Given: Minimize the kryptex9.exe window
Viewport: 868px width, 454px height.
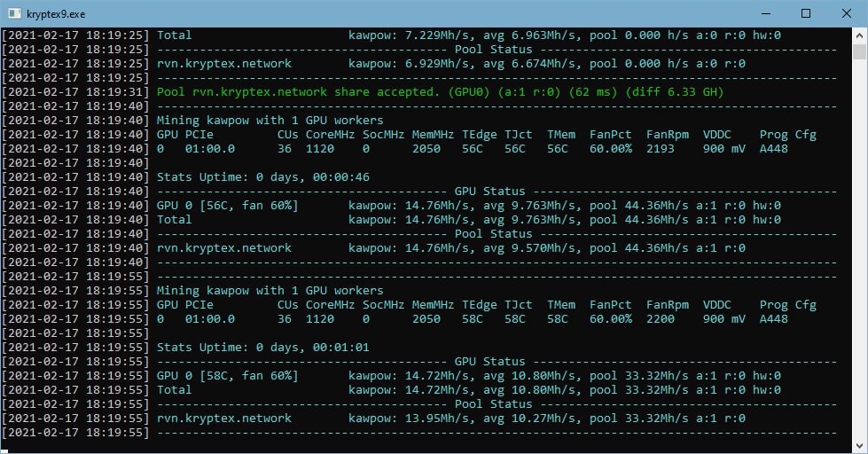Looking at the screenshot, I should tap(766, 13).
